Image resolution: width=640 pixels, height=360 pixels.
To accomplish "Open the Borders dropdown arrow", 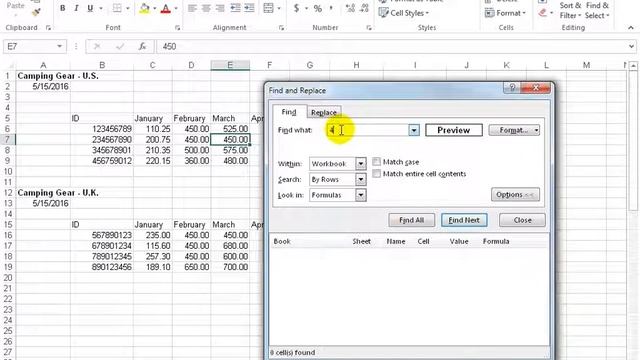I will (x=127, y=8).
